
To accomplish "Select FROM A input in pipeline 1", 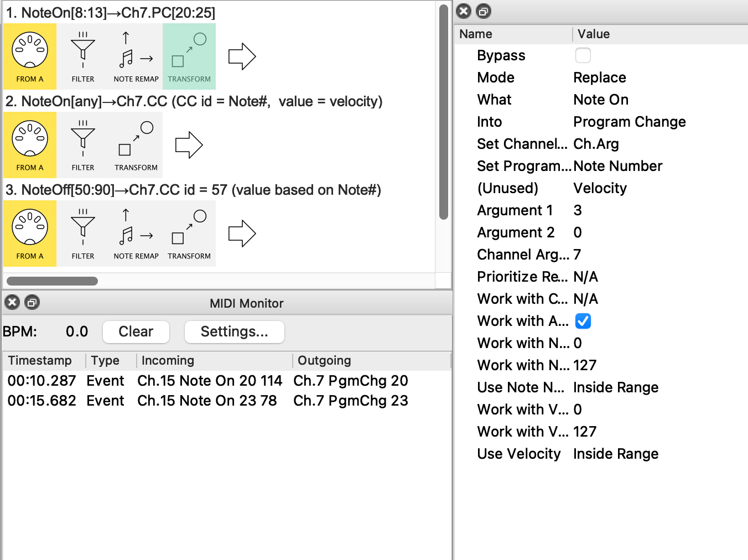I will (30, 56).
